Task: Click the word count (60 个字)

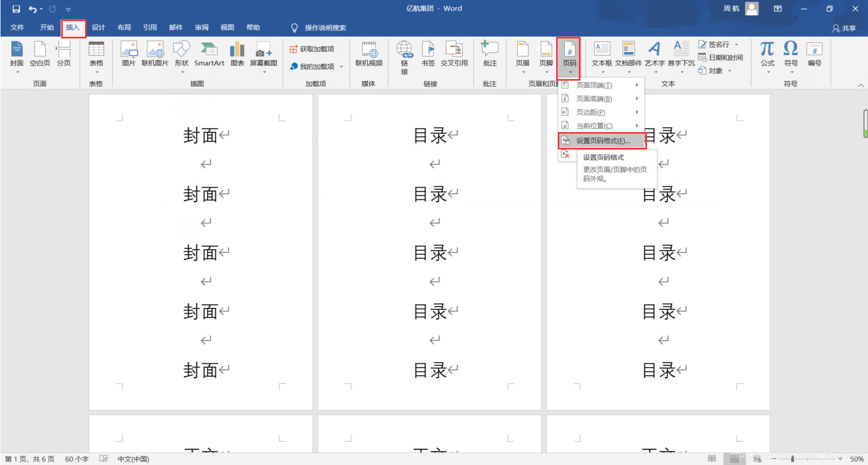Action: tap(77, 459)
